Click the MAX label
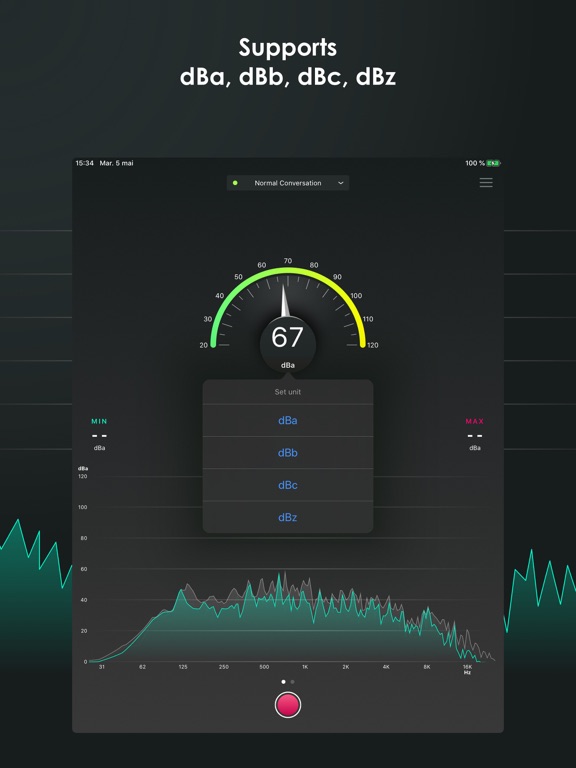 tap(475, 421)
